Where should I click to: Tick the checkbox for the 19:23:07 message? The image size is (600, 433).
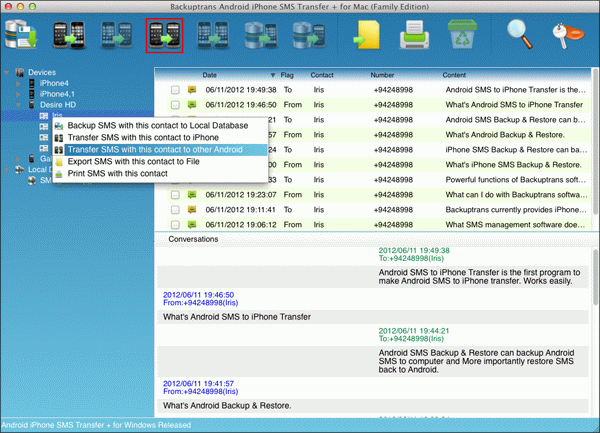(x=175, y=195)
